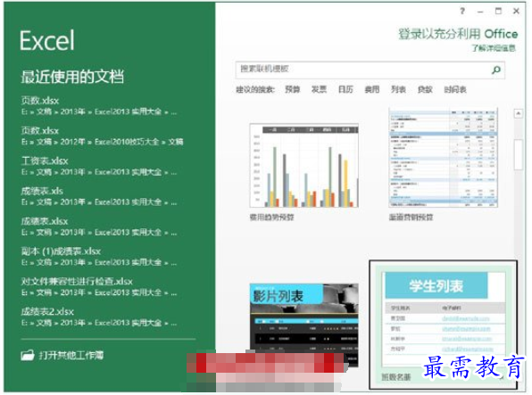This screenshot has width=532, height=395.
Task: Select the 费用 suggested search
Action: click(x=372, y=89)
